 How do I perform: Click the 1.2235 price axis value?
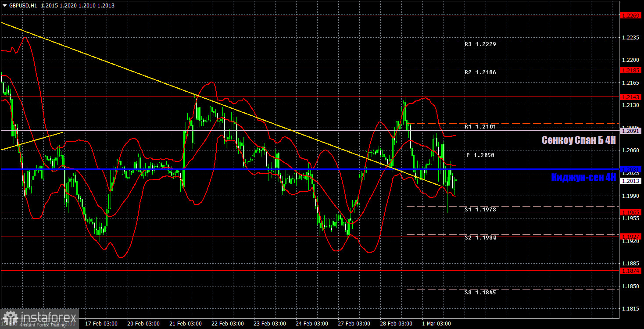630,38
